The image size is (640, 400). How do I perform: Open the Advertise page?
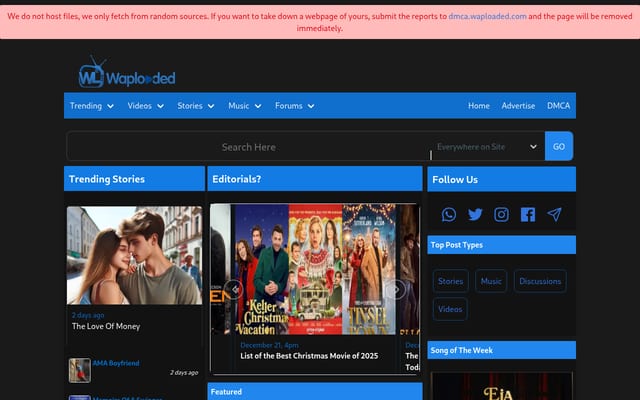point(518,106)
